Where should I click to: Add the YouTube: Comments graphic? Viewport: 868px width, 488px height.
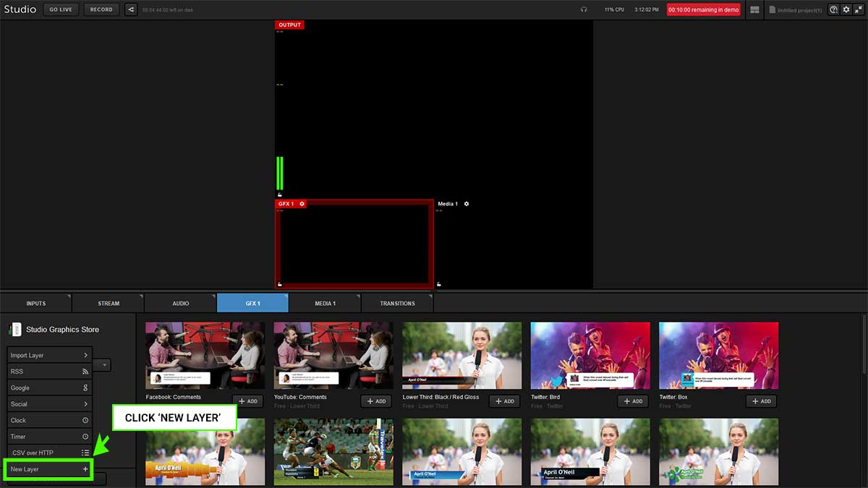click(376, 401)
